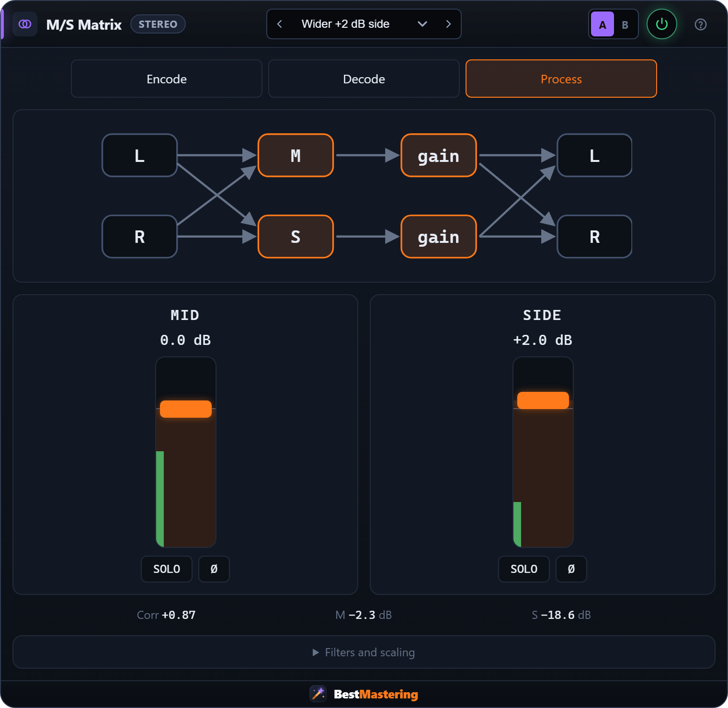Click the S −18.6 dB level readout
728x708 pixels.
click(x=561, y=615)
